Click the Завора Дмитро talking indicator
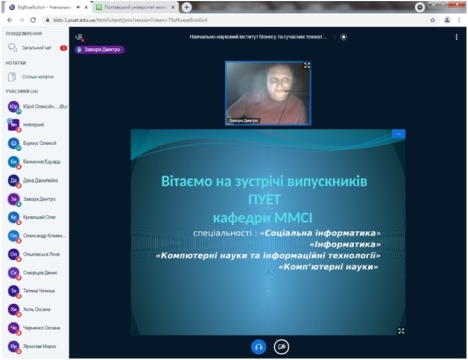 pyautogui.click(x=99, y=50)
